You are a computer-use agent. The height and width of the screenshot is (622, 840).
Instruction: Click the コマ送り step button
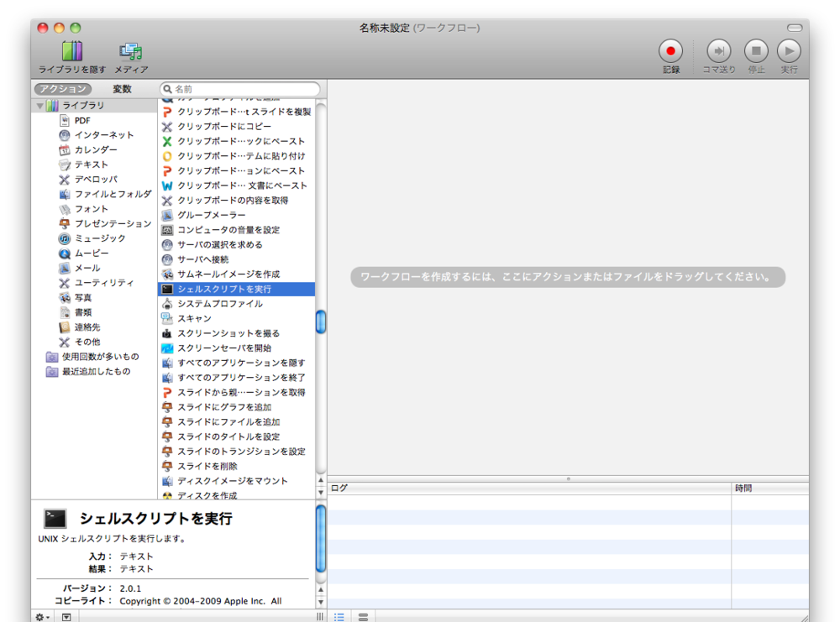pyautogui.click(x=719, y=51)
